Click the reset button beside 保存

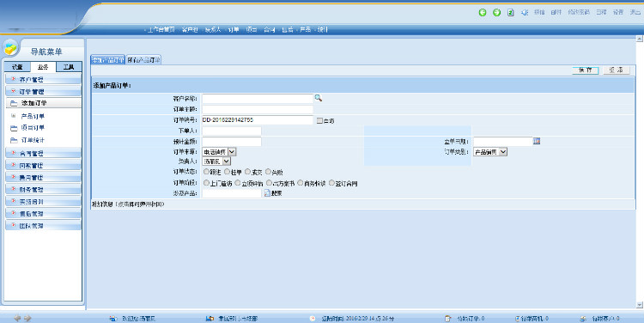(x=616, y=70)
